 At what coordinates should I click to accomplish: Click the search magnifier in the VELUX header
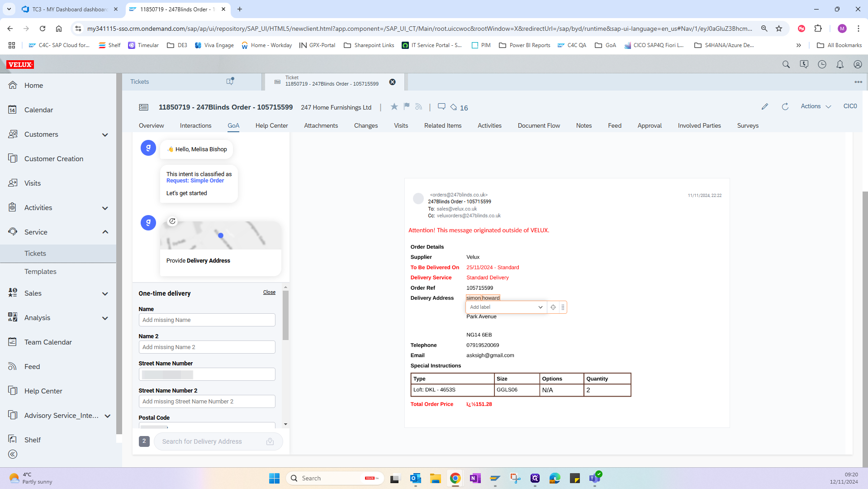pos(786,64)
